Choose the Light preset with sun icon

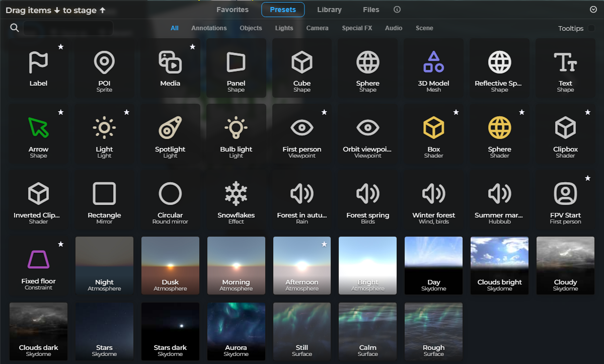(x=104, y=134)
